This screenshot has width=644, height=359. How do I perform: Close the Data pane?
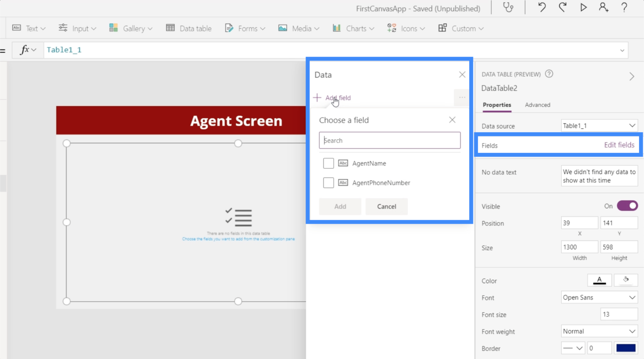pyautogui.click(x=462, y=75)
